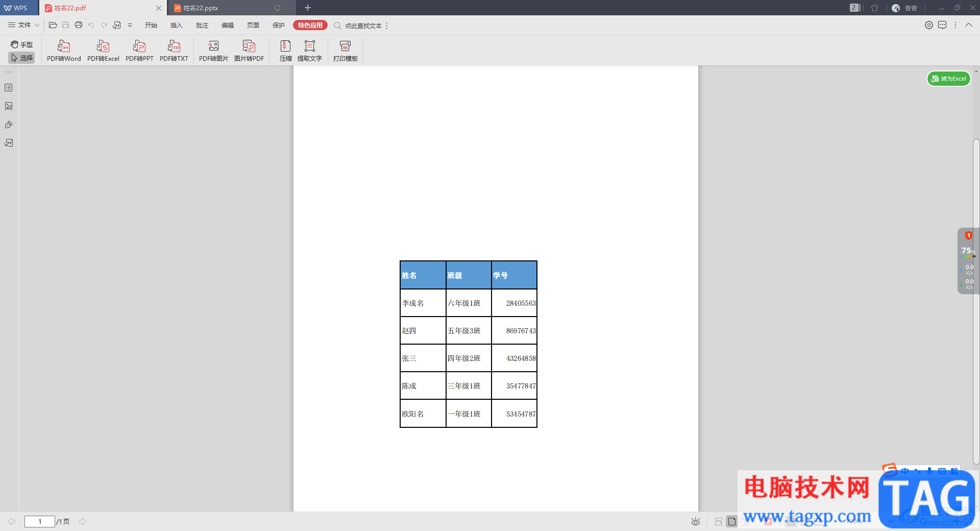Image resolution: width=980 pixels, height=531 pixels.
Task: Open the 开始 tab
Action: click(151, 26)
